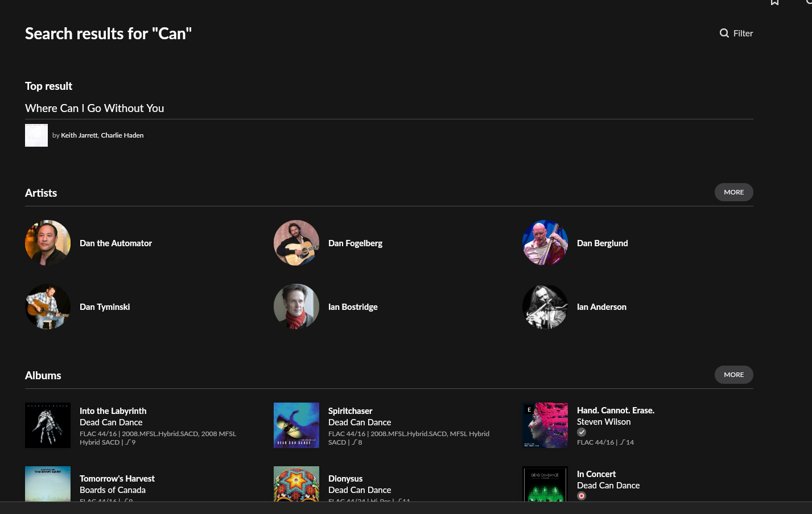Open Ian Anderson's portrait

click(545, 306)
